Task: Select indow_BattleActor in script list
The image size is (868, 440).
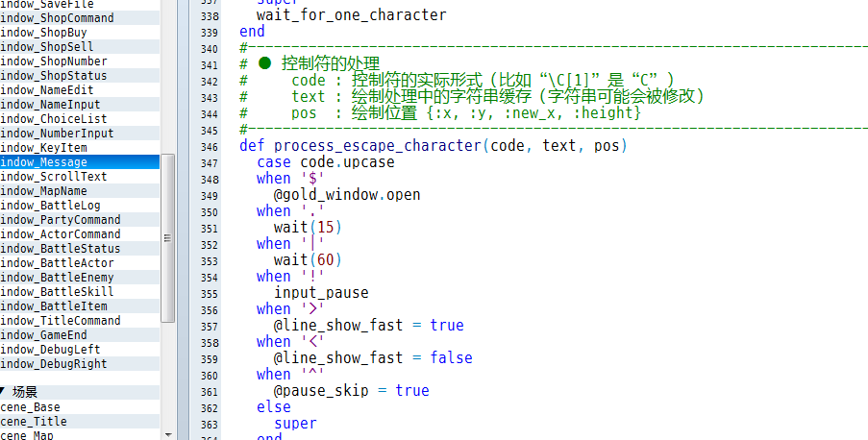Action: tap(80, 263)
